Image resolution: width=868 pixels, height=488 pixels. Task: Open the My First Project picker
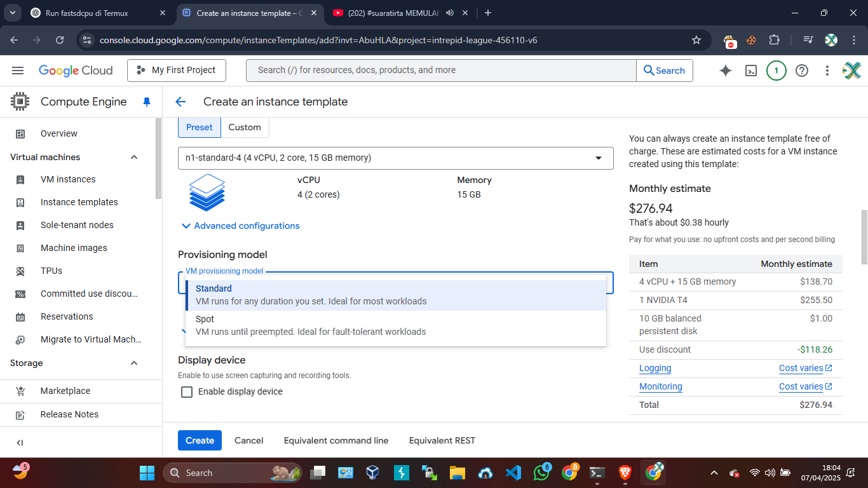tap(177, 71)
